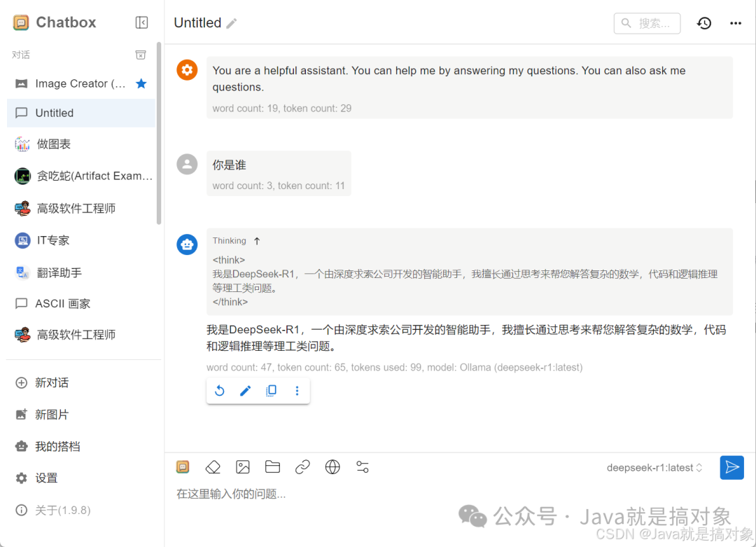Viewport: 756px width, 547px height.
Task: Open the IT专家 conversation
Action: point(80,240)
